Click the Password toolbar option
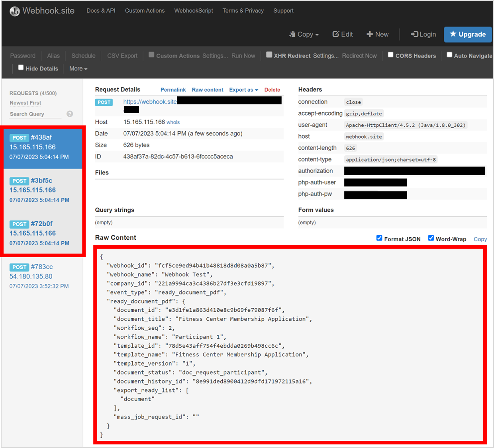The width and height of the screenshot is (494, 448). pyautogui.click(x=23, y=56)
